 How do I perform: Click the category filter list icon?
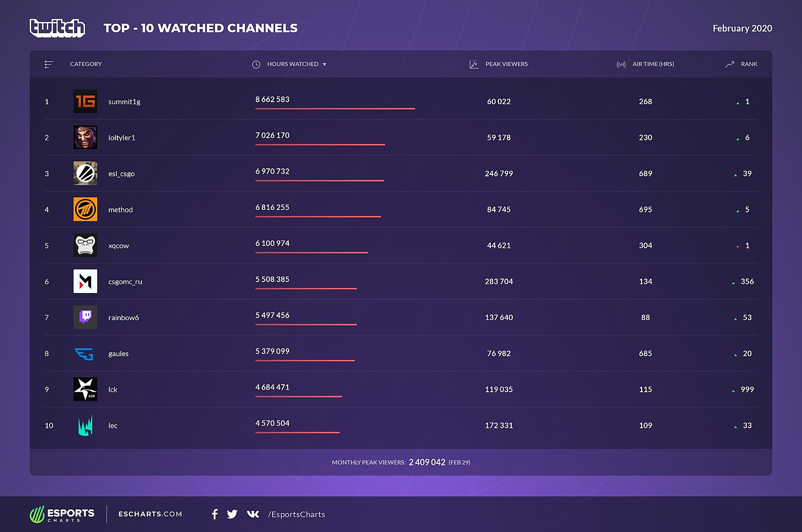tap(49, 64)
